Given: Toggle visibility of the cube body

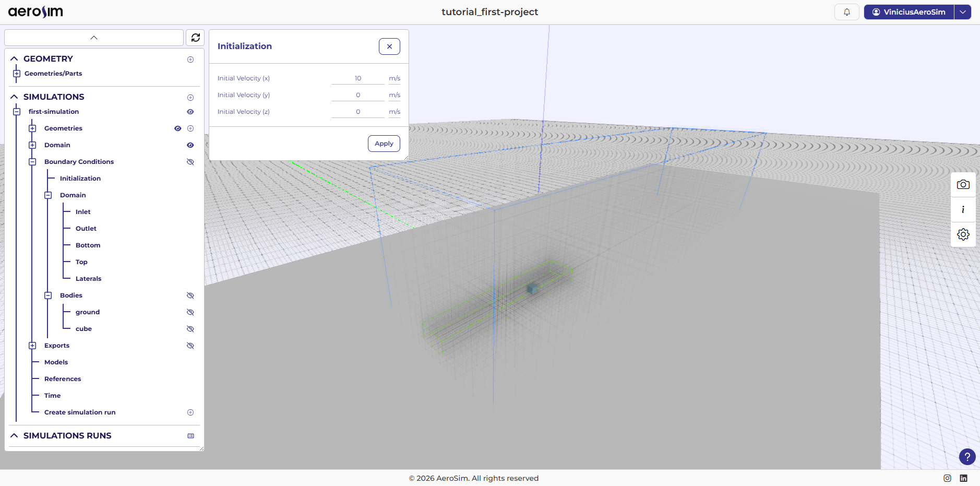Looking at the screenshot, I should pyautogui.click(x=190, y=328).
